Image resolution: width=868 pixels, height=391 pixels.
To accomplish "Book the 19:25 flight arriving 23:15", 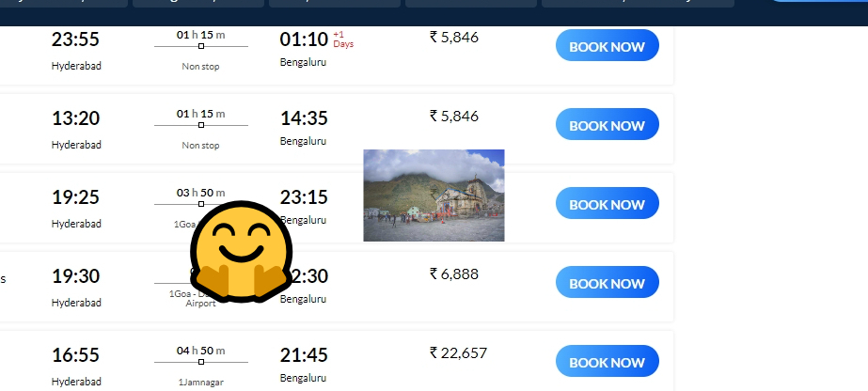I will click(x=608, y=204).
